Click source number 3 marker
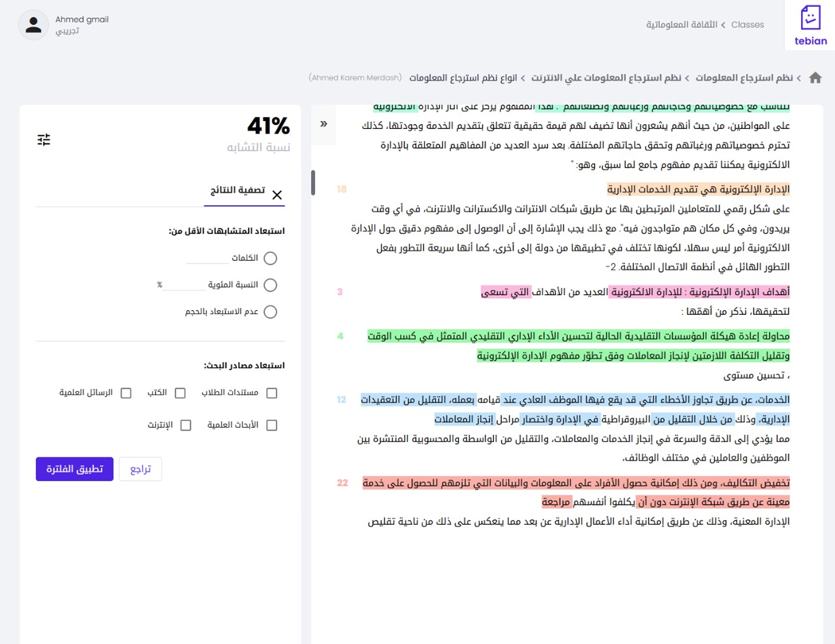 click(340, 292)
